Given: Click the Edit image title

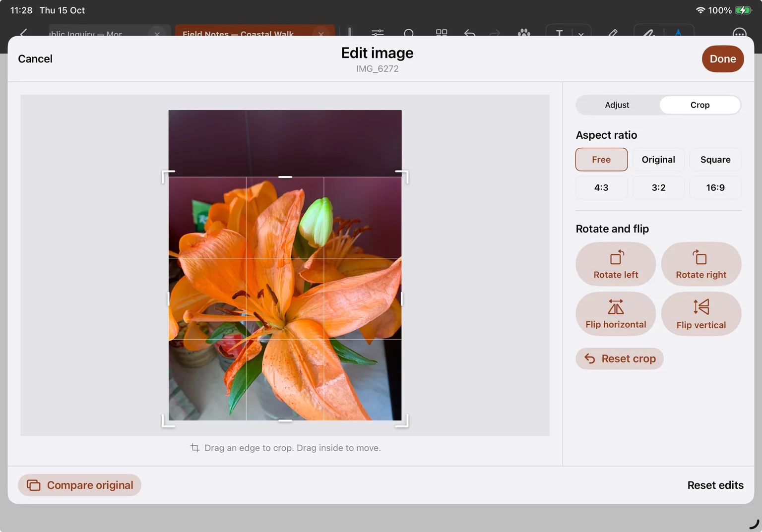Looking at the screenshot, I should [x=378, y=53].
